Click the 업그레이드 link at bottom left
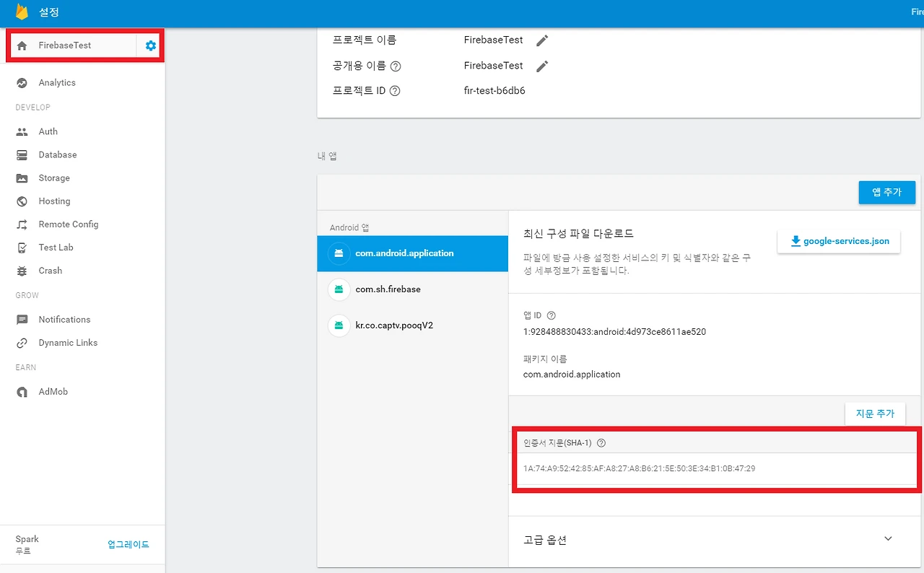Viewport: 924px width, 573px height. [127, 544]
